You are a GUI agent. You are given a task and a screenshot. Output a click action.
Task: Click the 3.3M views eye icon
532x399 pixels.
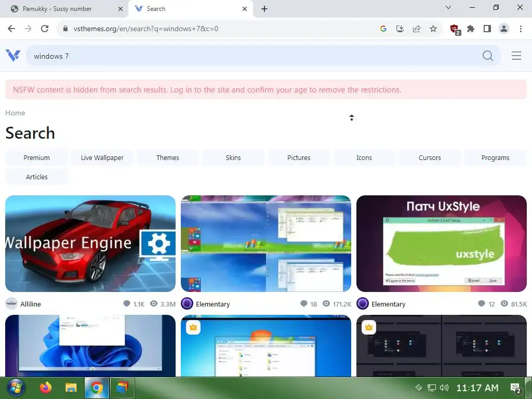coord(154,303)
